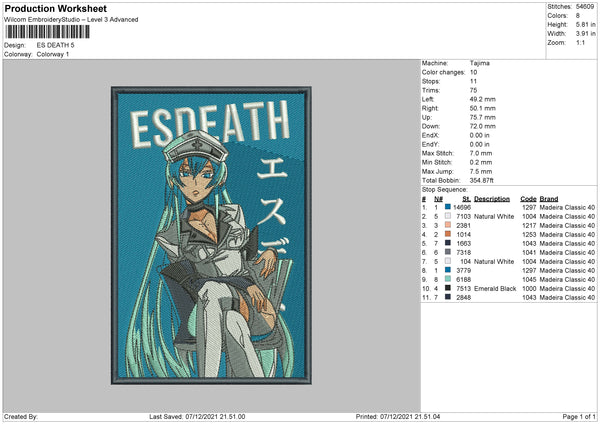The height and width of the screenshot is (424, 600).
Task: Click the gray swatch beside 7318 stitches
Action: 448,252
